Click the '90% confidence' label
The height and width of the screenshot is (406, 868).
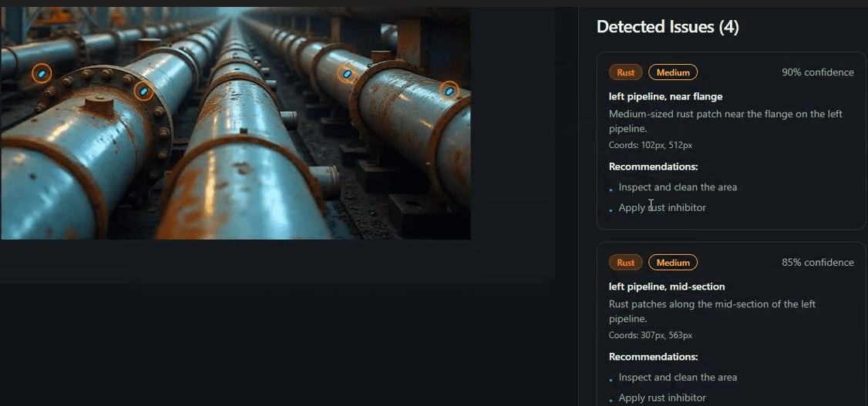(x=818, y=72)
